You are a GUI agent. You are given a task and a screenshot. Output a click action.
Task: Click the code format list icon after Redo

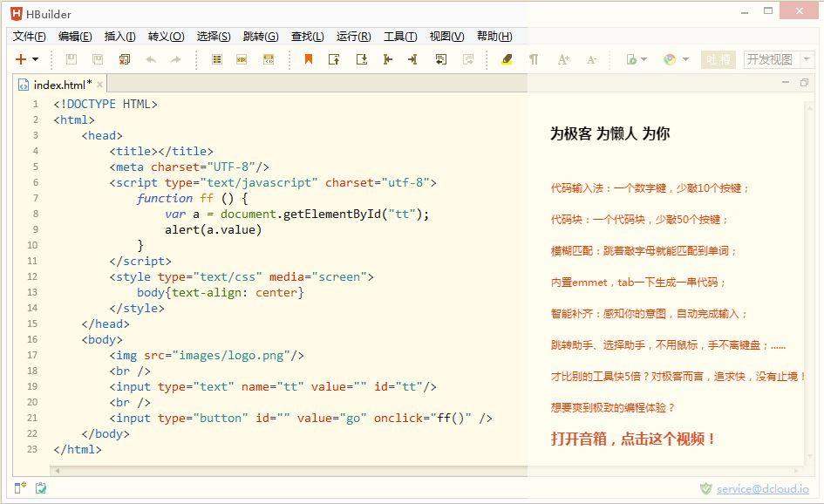pos(216,59)
